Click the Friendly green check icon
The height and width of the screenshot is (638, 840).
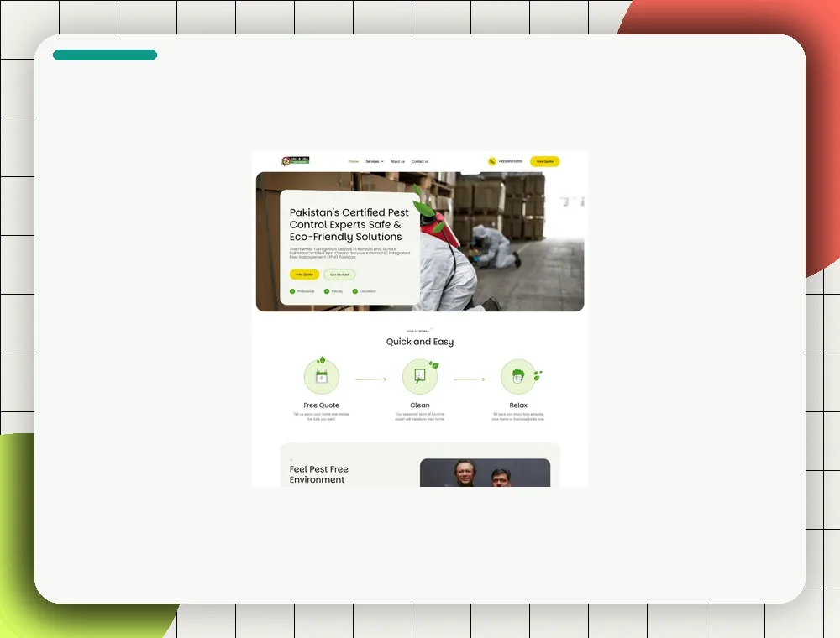coord(326,291)
